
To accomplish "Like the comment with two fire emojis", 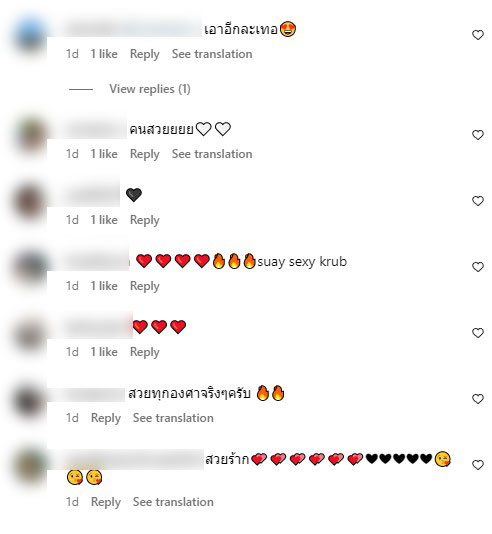I will [478, 399].
